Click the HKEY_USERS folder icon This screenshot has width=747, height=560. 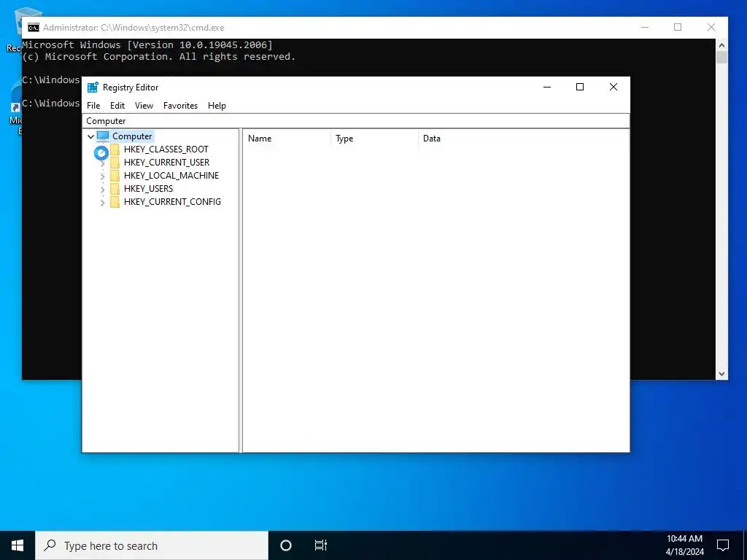[x=115, y=189]
